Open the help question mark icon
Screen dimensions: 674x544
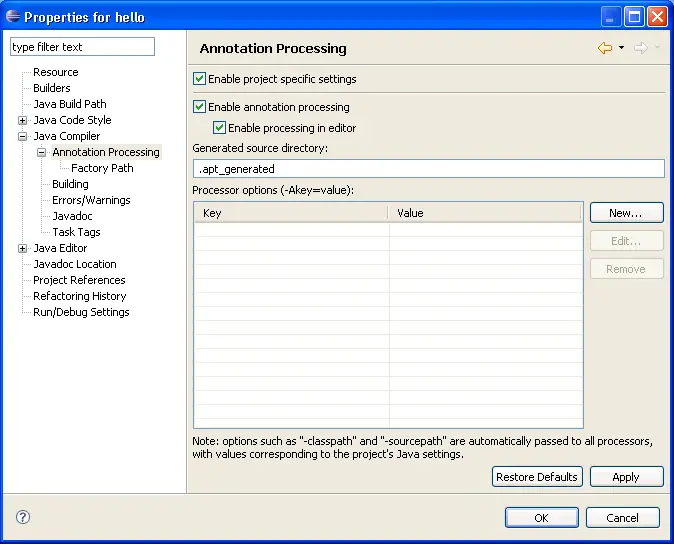point(23,517)
